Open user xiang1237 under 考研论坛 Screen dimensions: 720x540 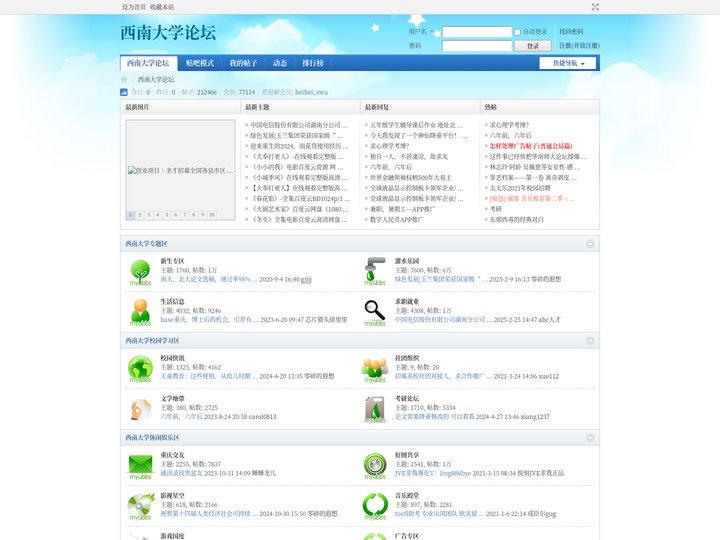coord(535,417)
